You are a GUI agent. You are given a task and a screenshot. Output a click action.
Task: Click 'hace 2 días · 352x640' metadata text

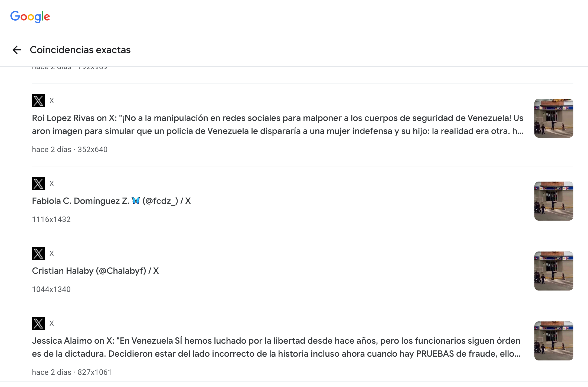tap(70, 150)
